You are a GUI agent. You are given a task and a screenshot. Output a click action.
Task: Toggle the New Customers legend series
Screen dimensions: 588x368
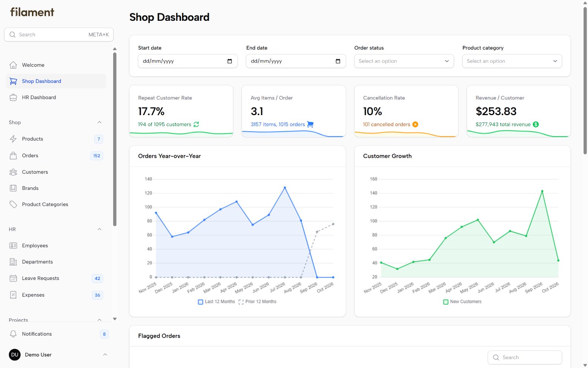click(x=463, y=302)
